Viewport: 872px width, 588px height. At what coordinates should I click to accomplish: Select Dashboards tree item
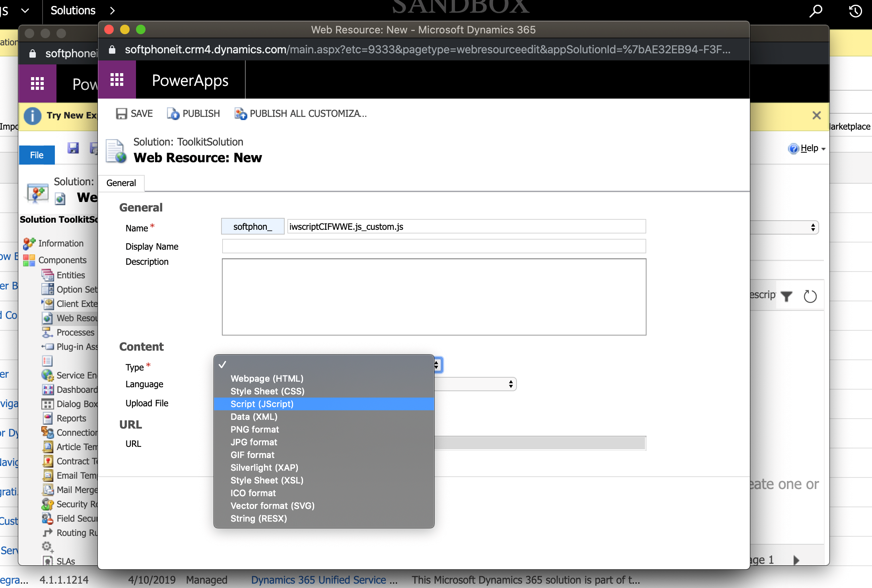(x=70, y=390)
